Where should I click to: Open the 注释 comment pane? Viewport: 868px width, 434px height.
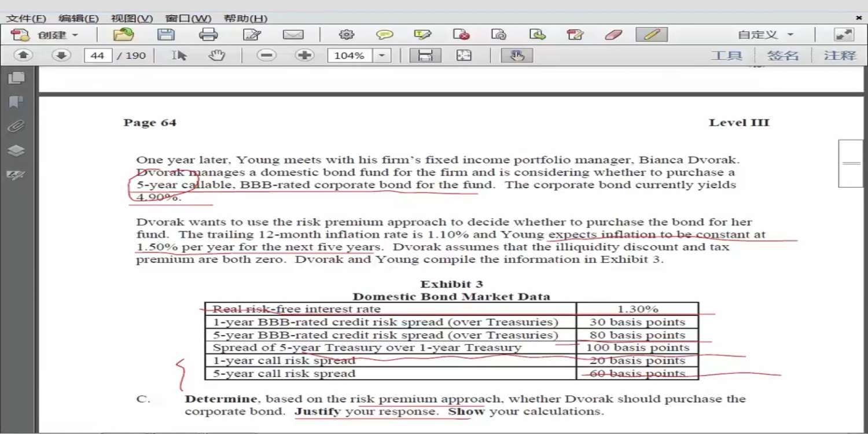[840, 56]
